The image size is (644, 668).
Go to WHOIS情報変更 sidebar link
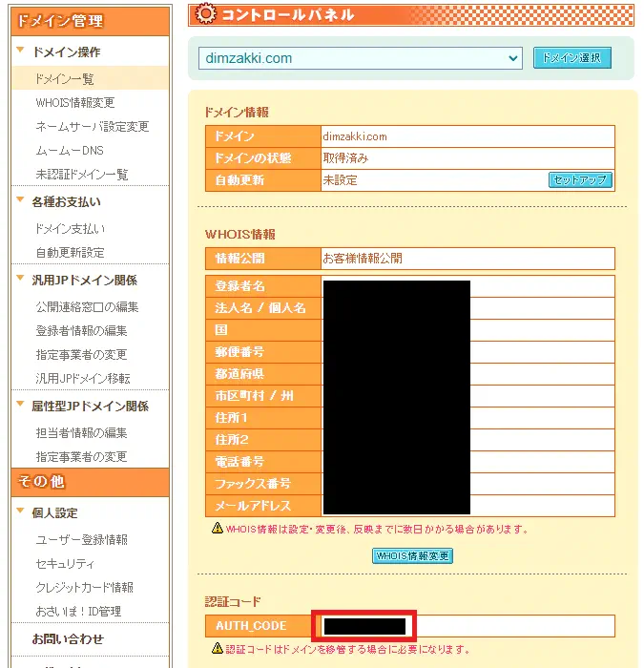(74, 102)
